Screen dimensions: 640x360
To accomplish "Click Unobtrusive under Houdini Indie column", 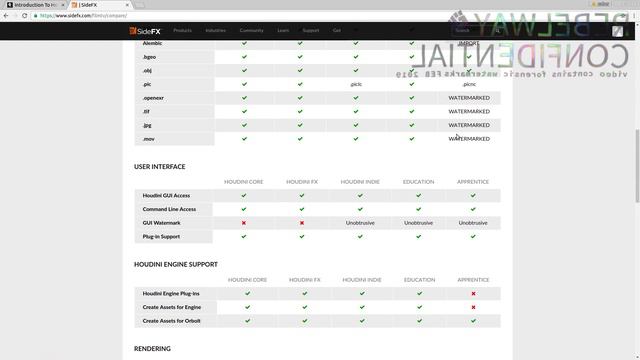I will click(x=360, y=223).
